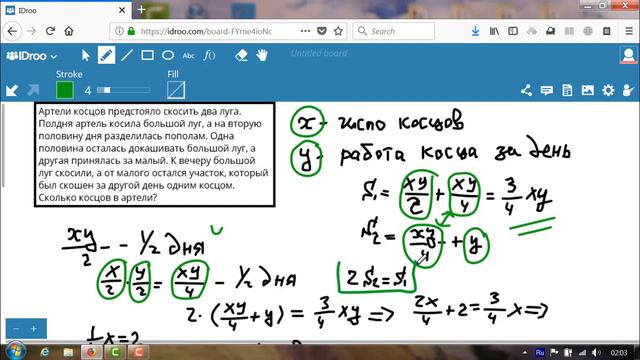640x360 pixels.
Task: Open the volume speaker tray icon
Action: (x=596, y=352)
